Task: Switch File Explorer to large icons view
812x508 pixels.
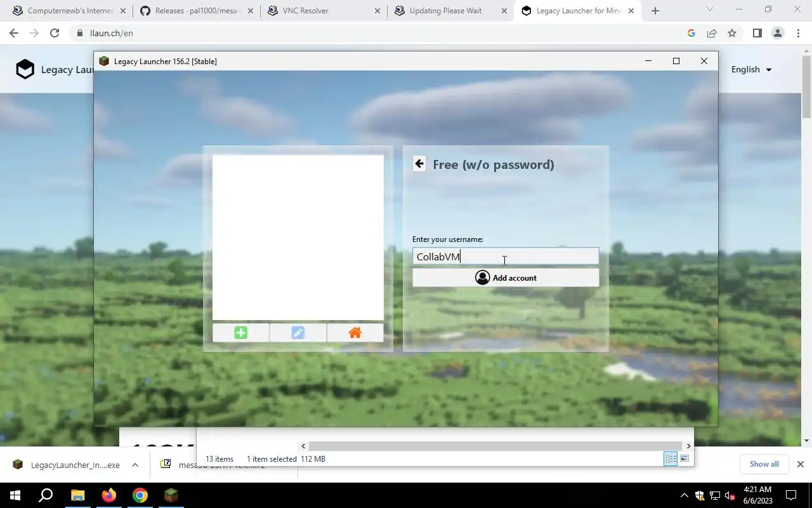Action: click(x=684, y=458)
